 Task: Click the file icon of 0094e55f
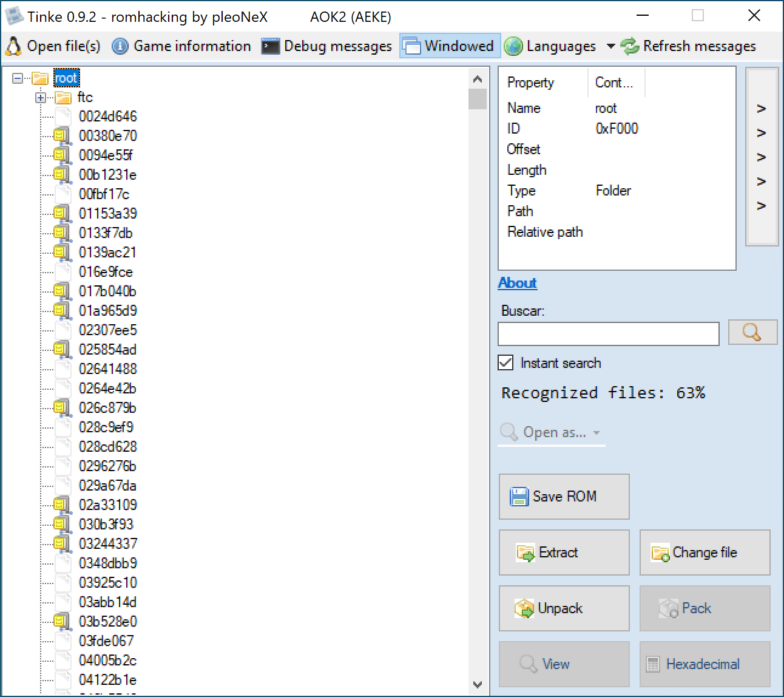pos(62,155)
